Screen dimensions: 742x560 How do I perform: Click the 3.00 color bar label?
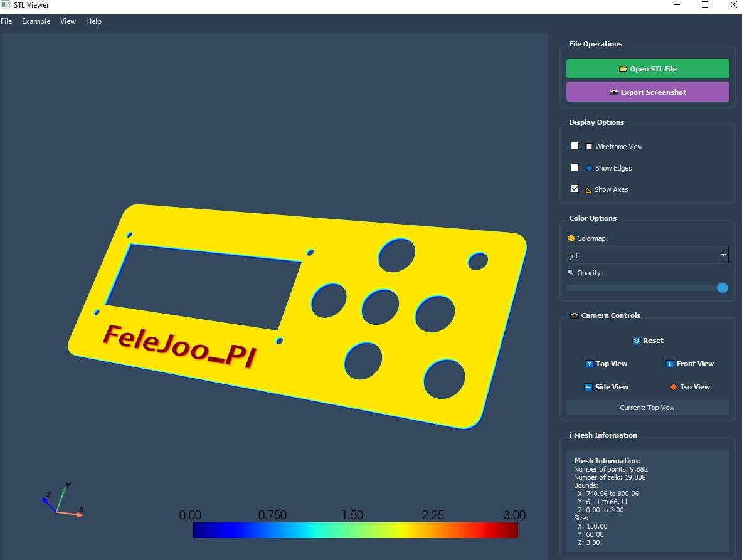pyautogui.click(x=514, y=515)
